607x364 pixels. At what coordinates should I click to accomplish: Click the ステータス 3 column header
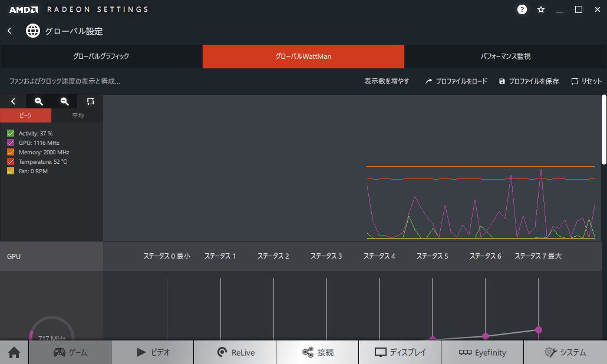point(326,256)
